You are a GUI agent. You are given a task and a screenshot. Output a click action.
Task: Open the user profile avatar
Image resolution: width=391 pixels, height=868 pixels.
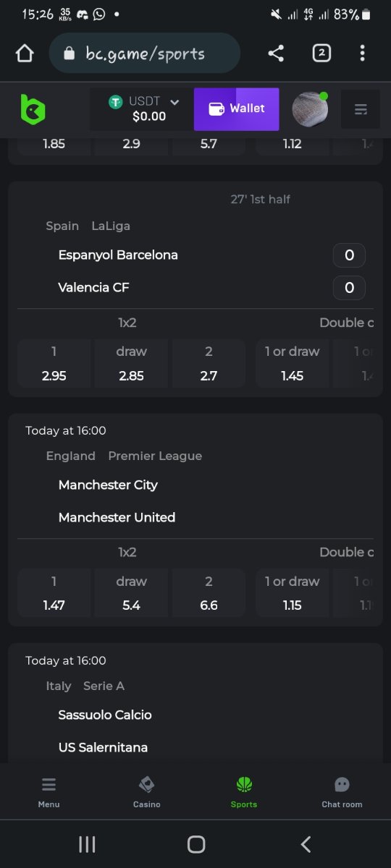click(x=310, y=109)
